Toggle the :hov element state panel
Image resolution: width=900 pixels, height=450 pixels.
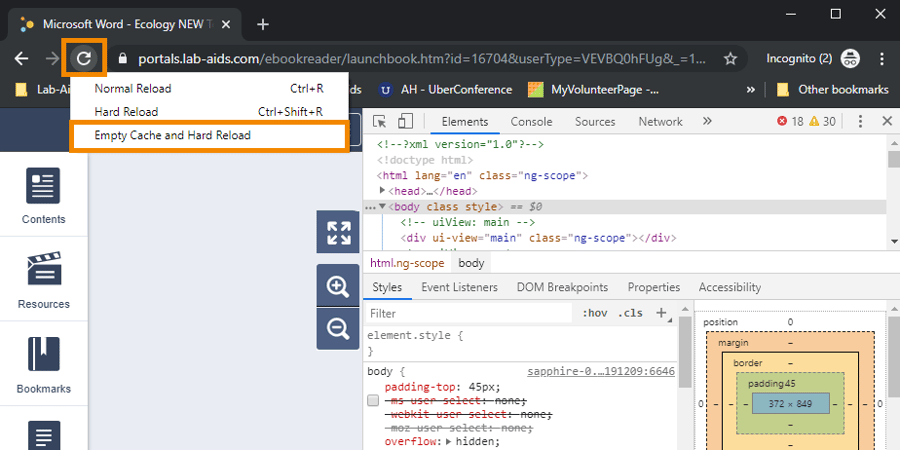tap(595, 313)
